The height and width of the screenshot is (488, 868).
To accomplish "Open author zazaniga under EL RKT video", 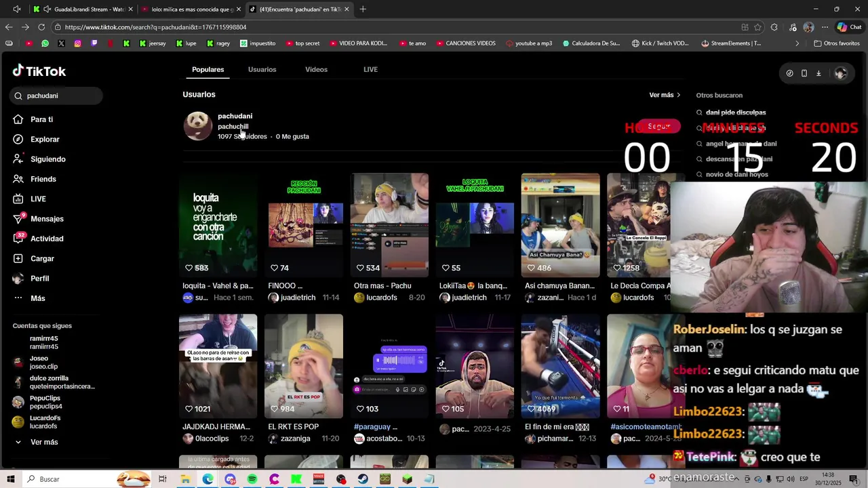I will pos(295,439).
